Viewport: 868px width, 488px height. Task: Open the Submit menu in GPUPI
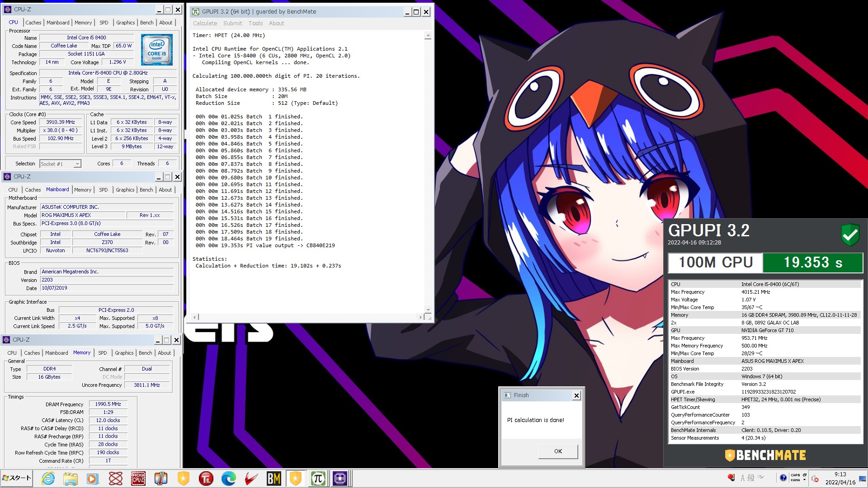tap(232, 23)
